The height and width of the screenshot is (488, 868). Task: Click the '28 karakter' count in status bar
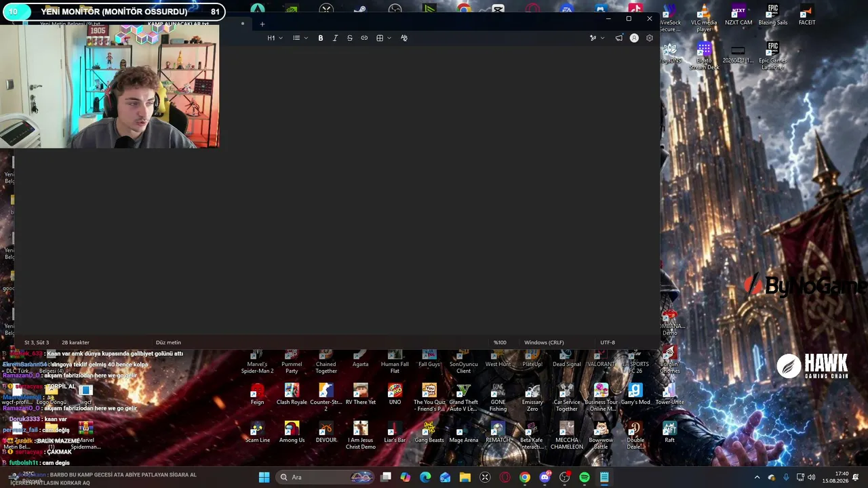point(75,342)
